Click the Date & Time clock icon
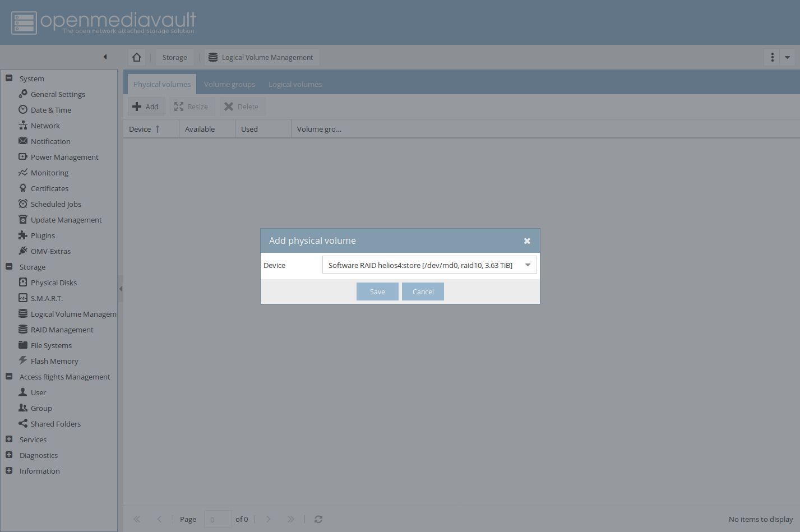800x532 pixels. click(23, 109)
